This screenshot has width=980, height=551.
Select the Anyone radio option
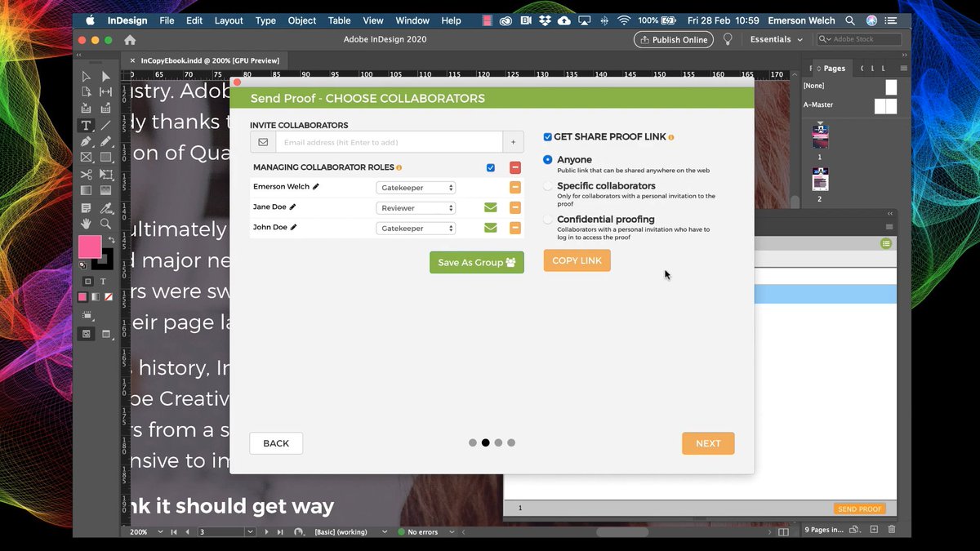point(548,160)
